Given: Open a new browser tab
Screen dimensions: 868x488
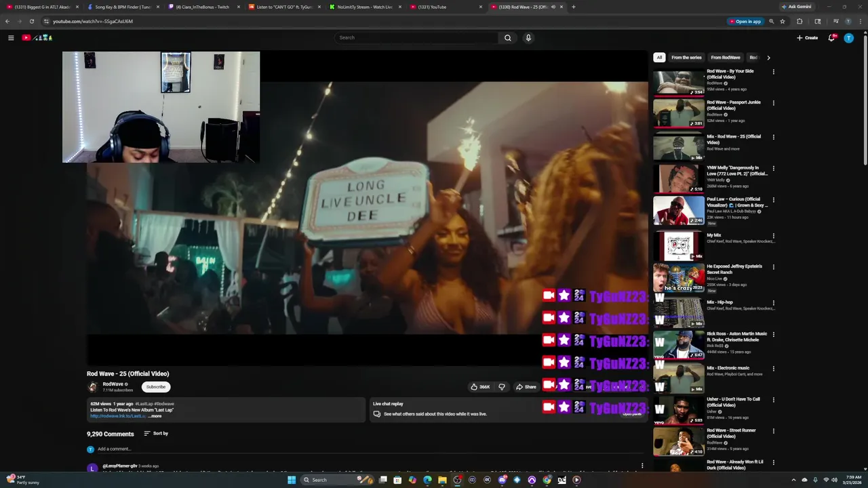Looking at the screenshot, I should point(574,7).
